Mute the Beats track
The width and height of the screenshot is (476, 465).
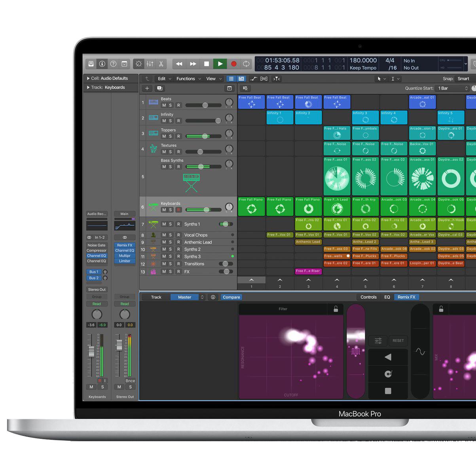pyautogui.click(x=164, y=105)
